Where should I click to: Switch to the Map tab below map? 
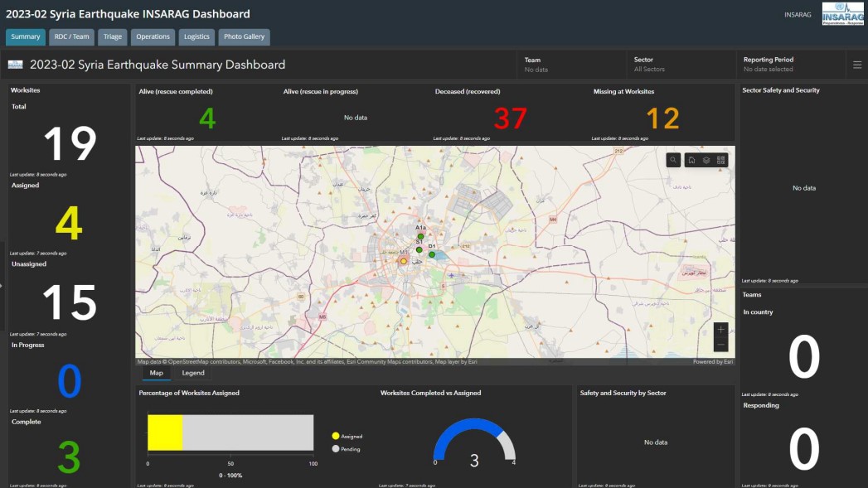(x=156, y=374)
